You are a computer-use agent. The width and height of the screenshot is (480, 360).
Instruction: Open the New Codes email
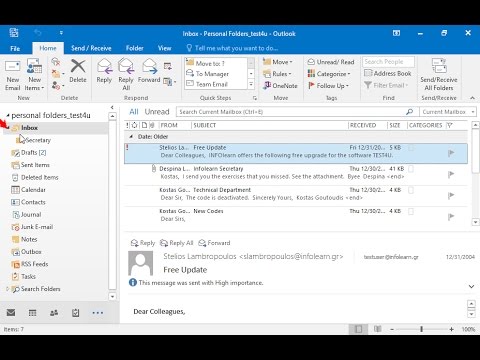(x=296, y=216)
